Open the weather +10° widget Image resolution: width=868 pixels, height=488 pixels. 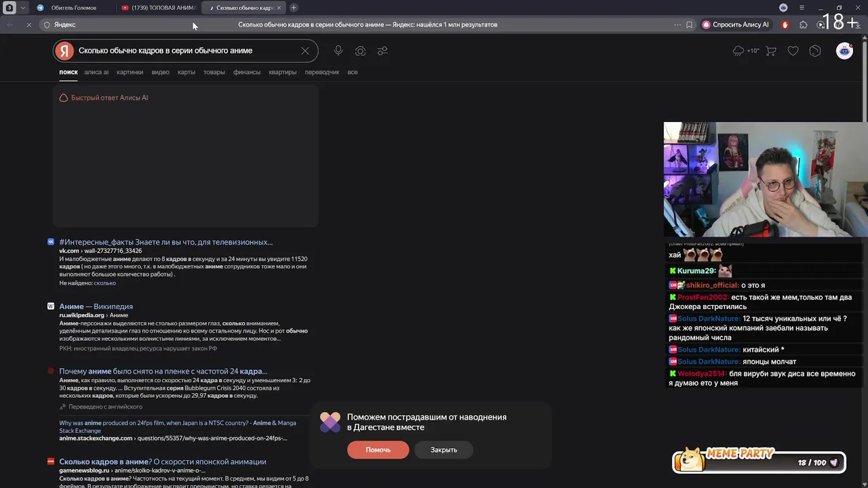746,51
